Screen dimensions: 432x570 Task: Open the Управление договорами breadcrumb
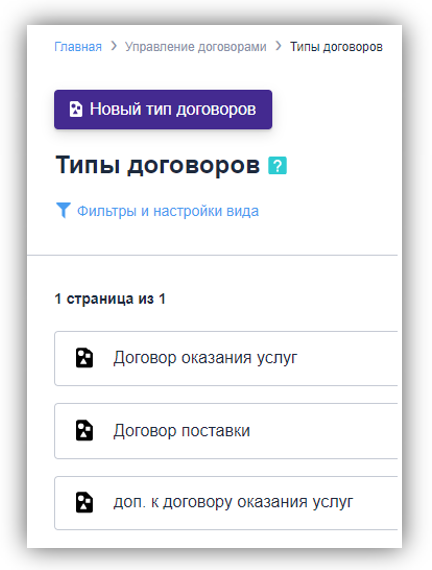coord(196,47)
